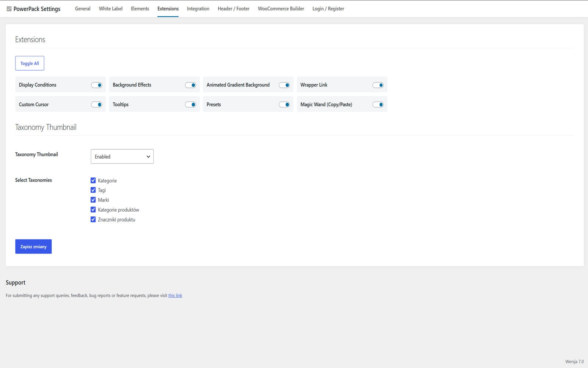The image size is (588, 368).
Task: Click the PowerPack Settings logo icon
Action: coord(9,9)
